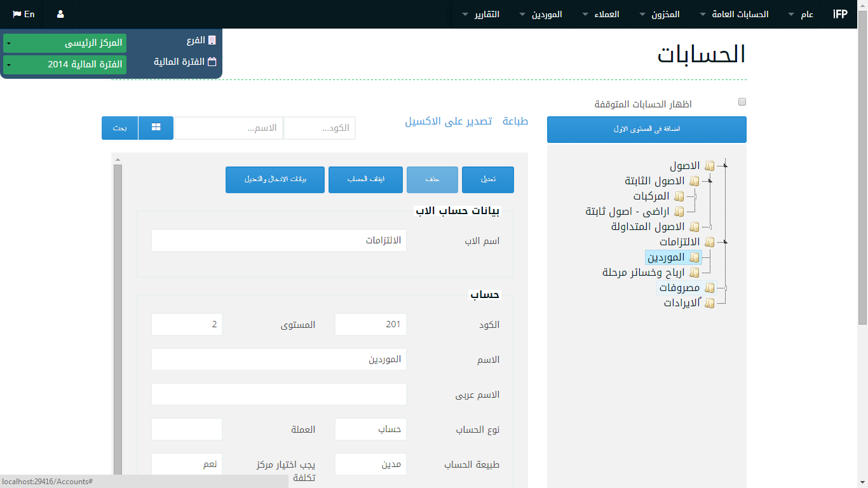This screenshot has height=488, width=868.
Task: Click the empty الاسم عربى field
Action: point(279,394)
